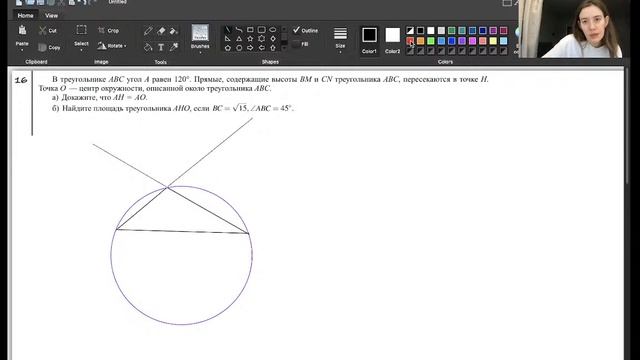The image size is (640, 360).
Task: Choose the Up arrow shape
Action: 273,48
